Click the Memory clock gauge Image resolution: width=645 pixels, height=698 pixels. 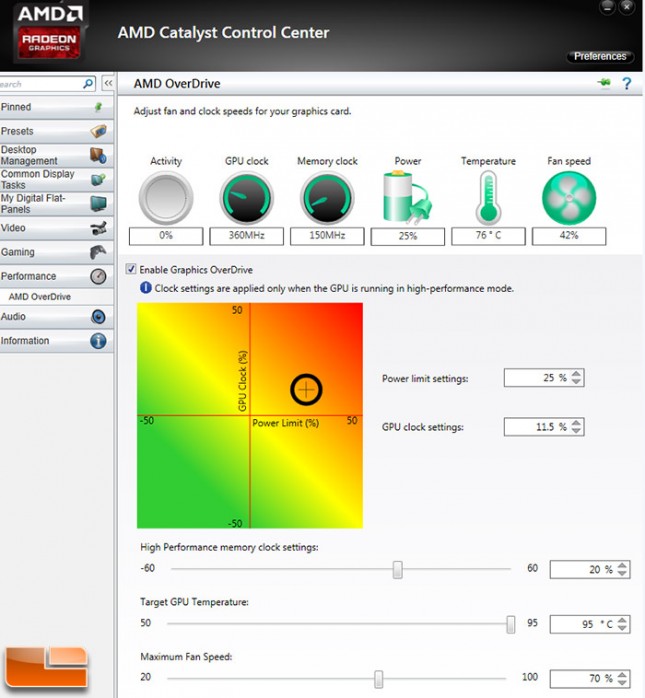[x=327, y=198]
